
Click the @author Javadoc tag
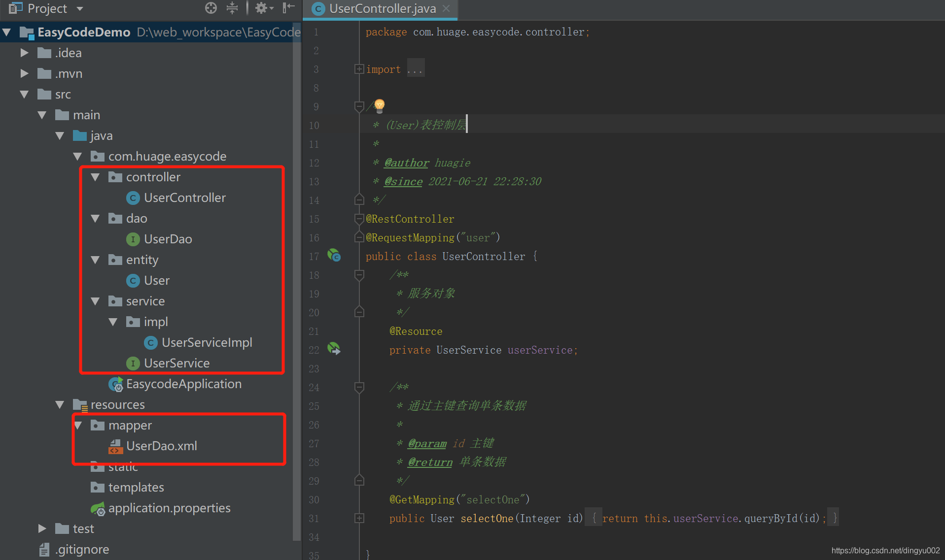[x=407, y=163]
